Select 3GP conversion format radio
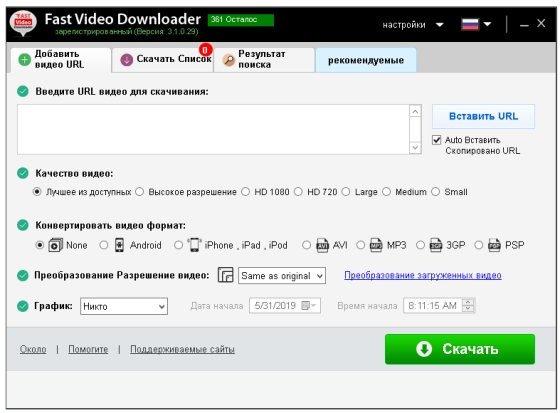Screen dimensions: 560x413 [420, 245]
